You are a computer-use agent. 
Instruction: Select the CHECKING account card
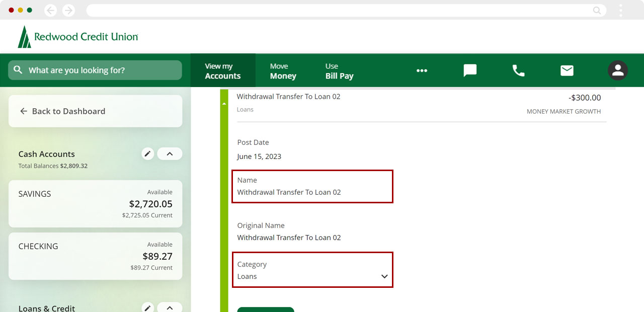(x=96, y=256)
